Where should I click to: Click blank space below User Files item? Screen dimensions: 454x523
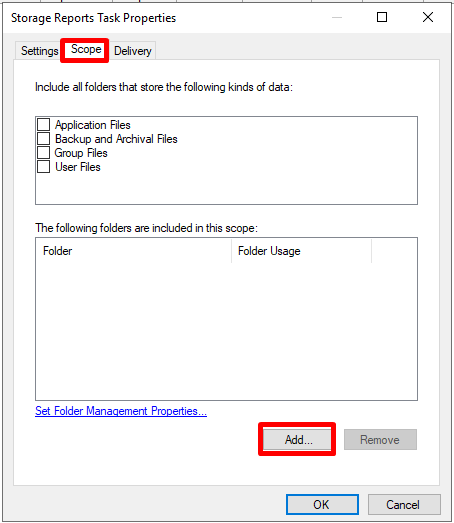click(x=226, y=188)
